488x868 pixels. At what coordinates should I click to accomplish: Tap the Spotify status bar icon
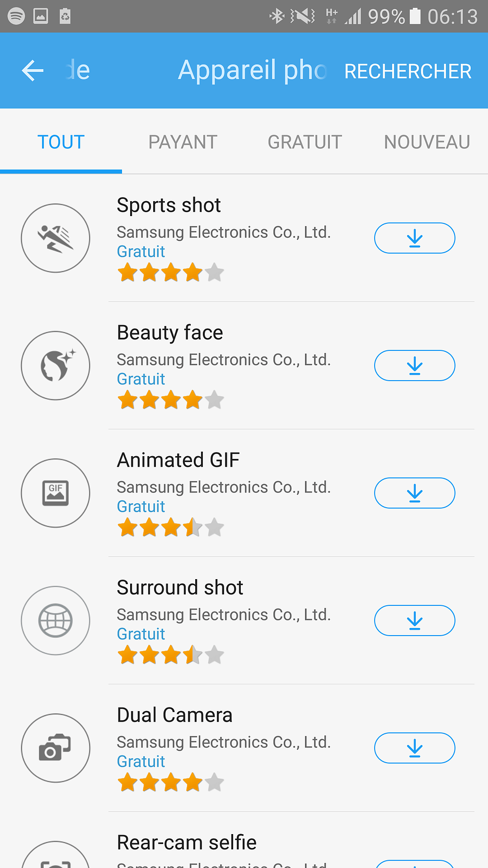(16, 16)
